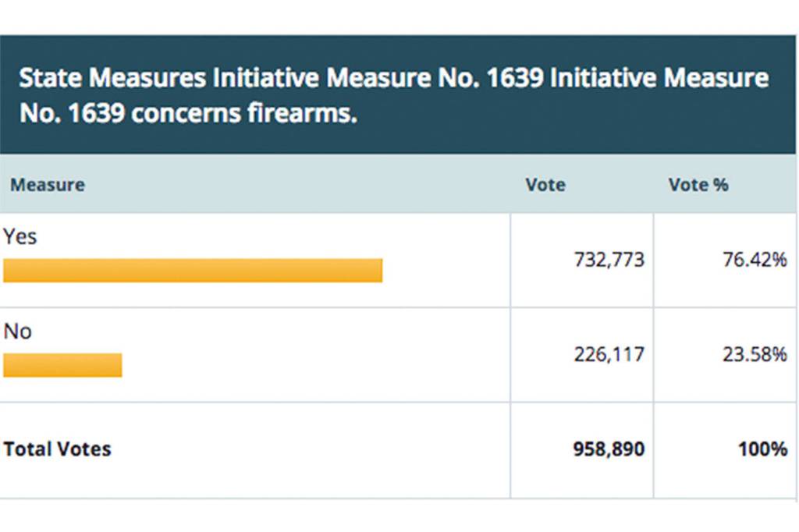Select the Yes vote count 732,773

(609, 260)
